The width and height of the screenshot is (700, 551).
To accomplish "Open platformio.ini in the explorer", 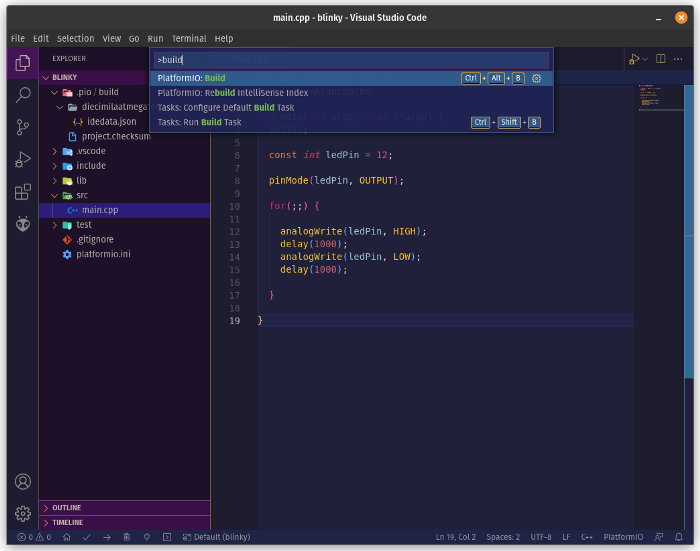I will [x=104, y=254].
